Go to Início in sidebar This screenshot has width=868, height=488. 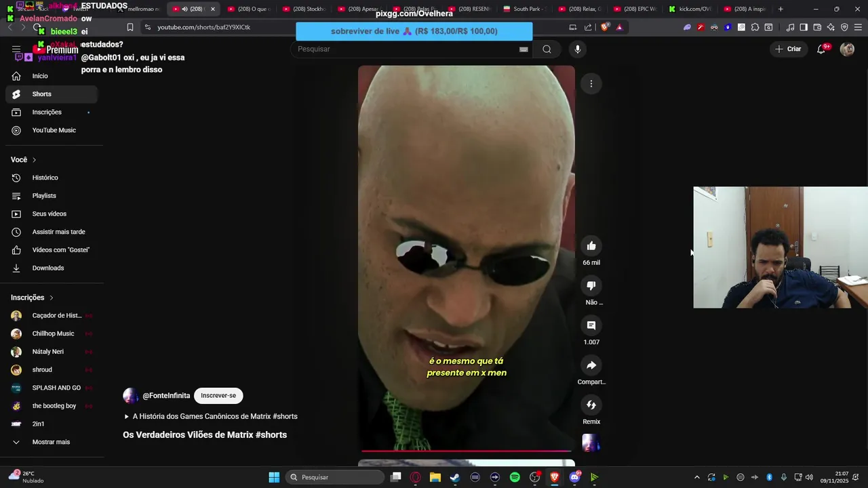click(52, 76)
